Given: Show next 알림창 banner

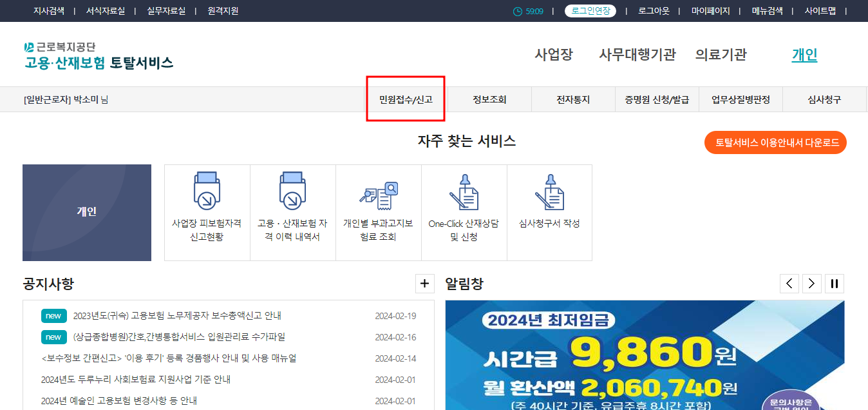Looking at the screenshot, I should [812, 283].
